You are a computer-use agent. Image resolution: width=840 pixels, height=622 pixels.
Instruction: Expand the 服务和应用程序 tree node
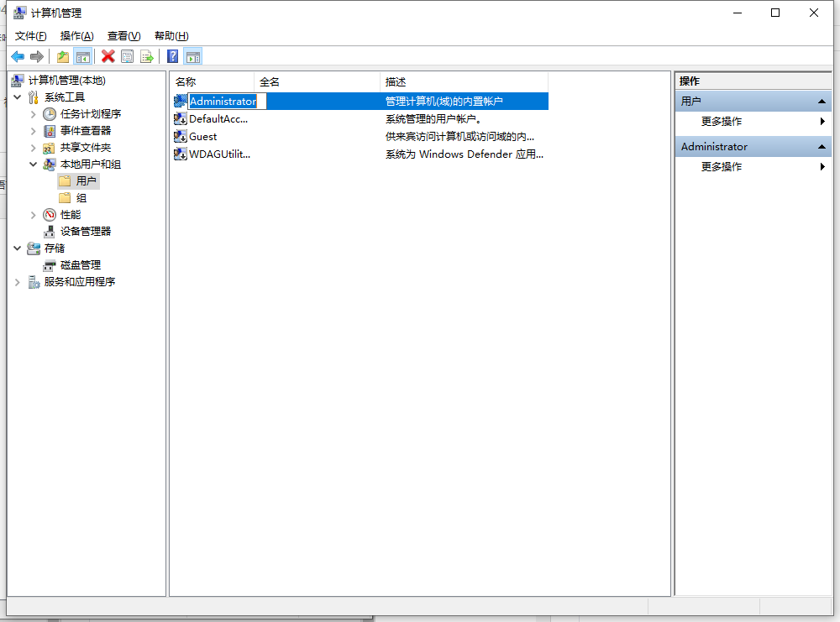tap(18, 282)
